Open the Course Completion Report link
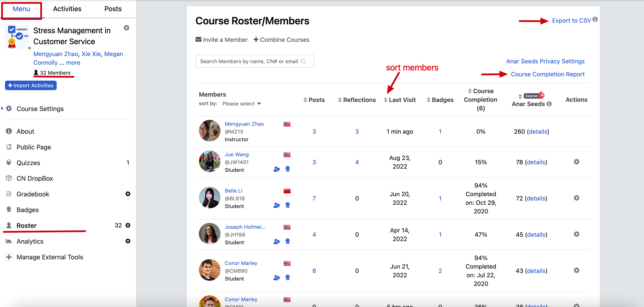 tap(547, 74)
